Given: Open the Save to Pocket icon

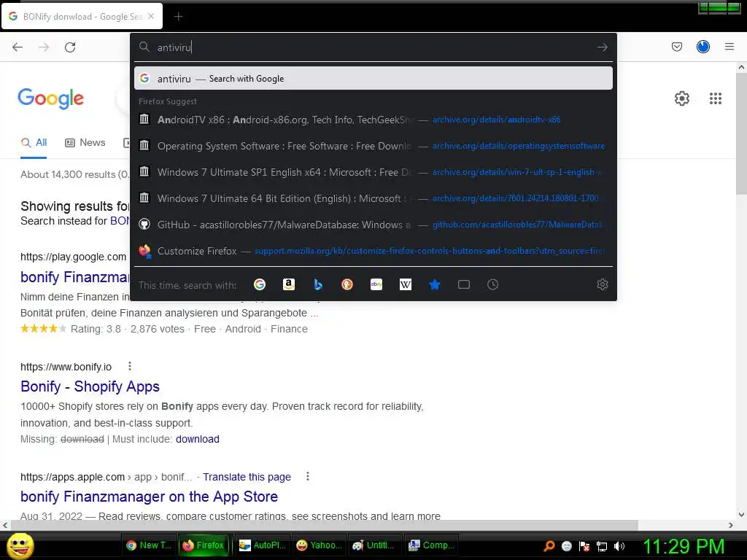Looking at the screenshot, I should point(676,47).
